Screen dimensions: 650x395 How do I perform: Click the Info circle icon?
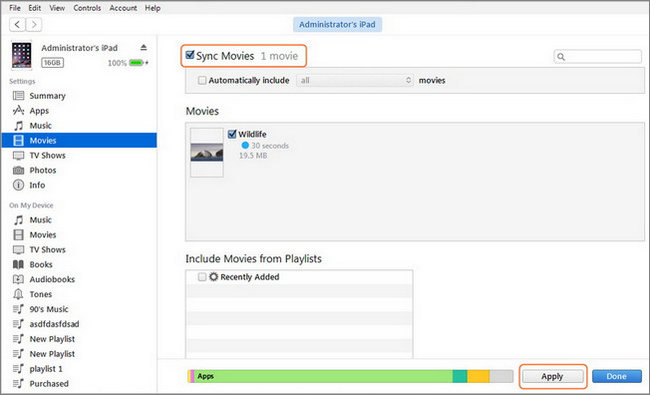tap(18, 185)
